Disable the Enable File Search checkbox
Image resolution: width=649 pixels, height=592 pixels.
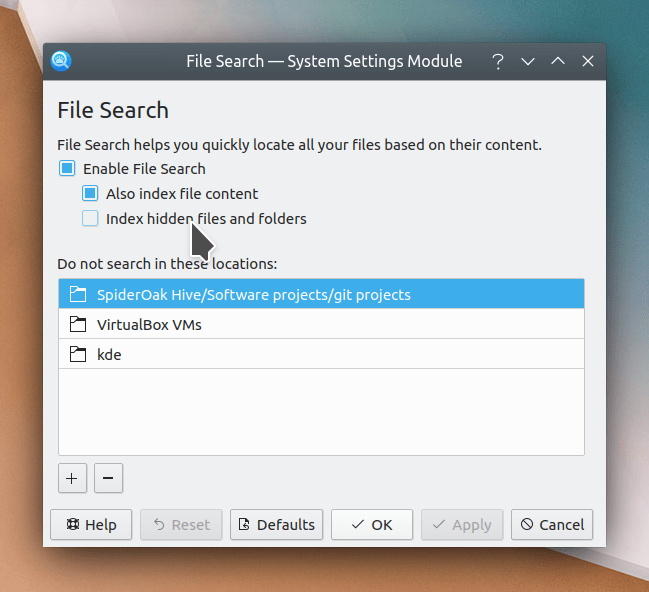pos(67,169)
